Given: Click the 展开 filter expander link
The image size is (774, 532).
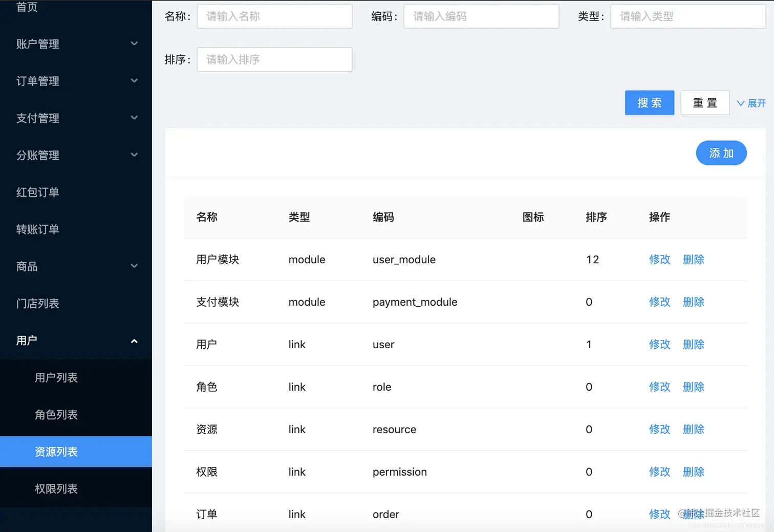Looking at the screenshot, I should click(751, 103).
